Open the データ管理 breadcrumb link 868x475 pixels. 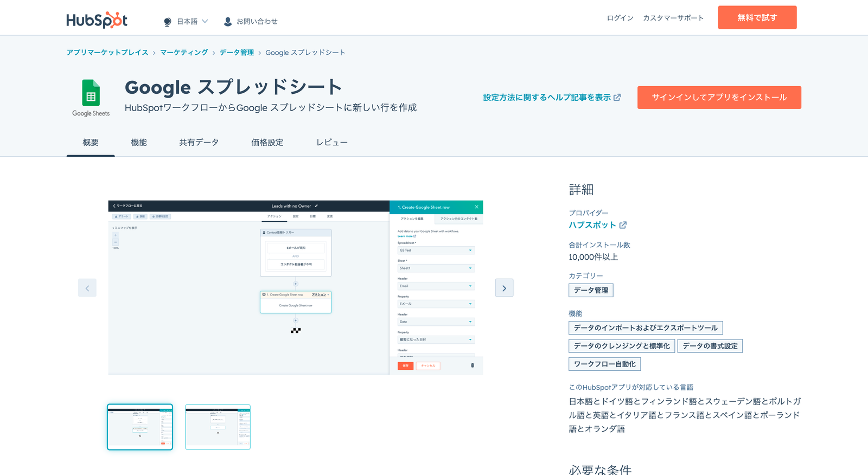click(237, 53)
